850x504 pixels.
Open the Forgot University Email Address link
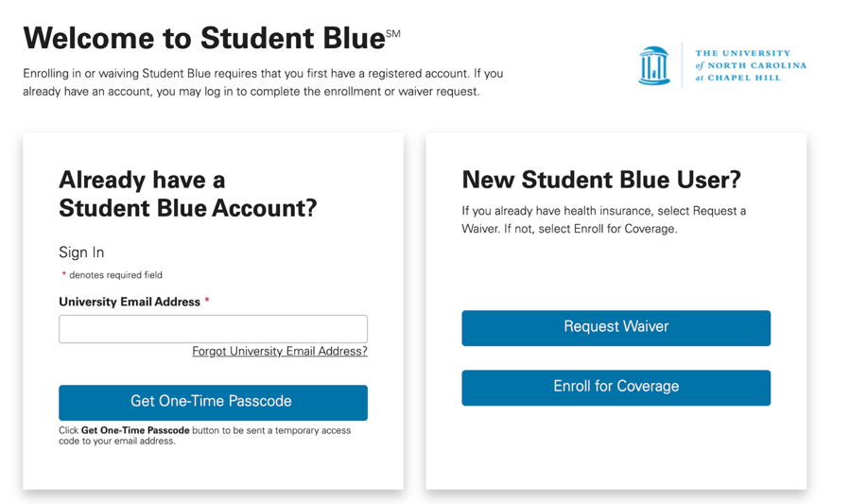point(280,351)
